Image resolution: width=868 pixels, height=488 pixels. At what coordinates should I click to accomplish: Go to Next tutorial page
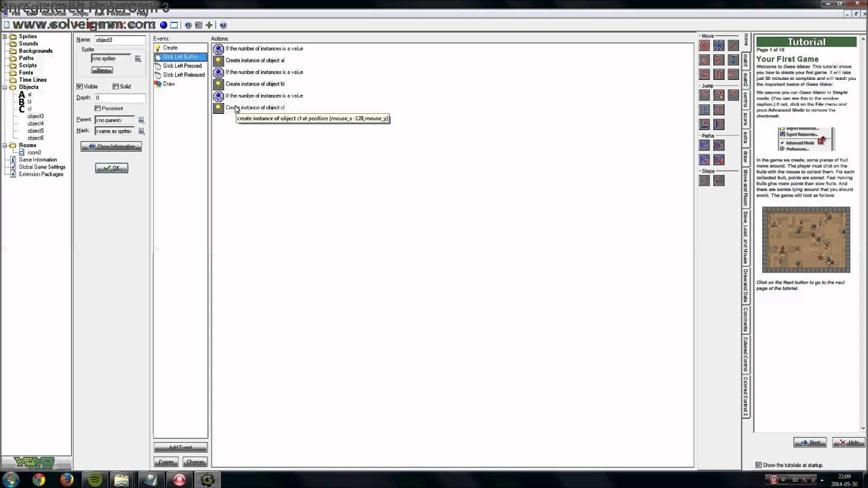810,443
